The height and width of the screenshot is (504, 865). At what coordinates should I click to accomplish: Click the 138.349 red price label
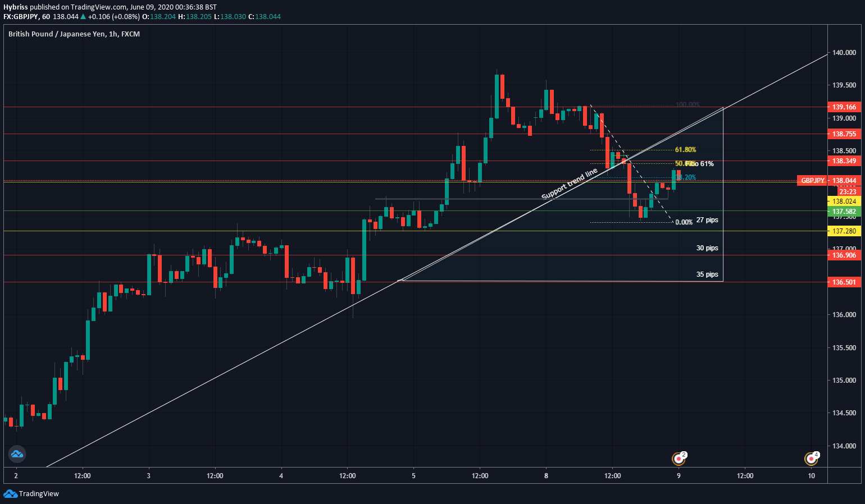tap(844, 161)
